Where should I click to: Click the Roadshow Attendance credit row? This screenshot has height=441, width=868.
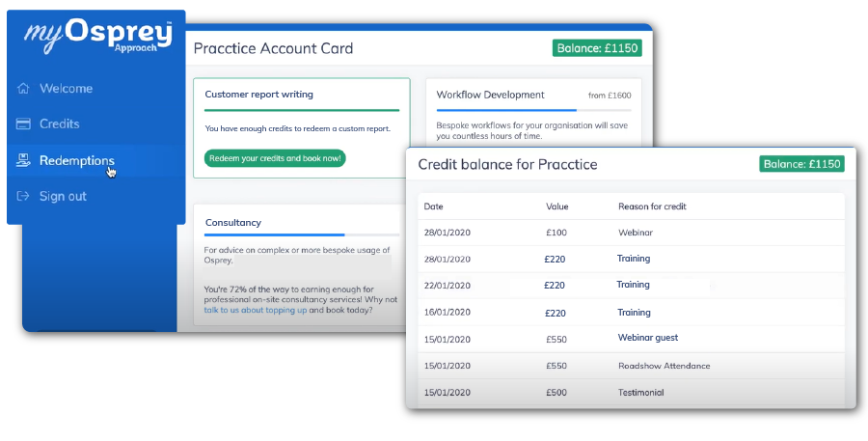pyautogui.click(x=631, y=366)
